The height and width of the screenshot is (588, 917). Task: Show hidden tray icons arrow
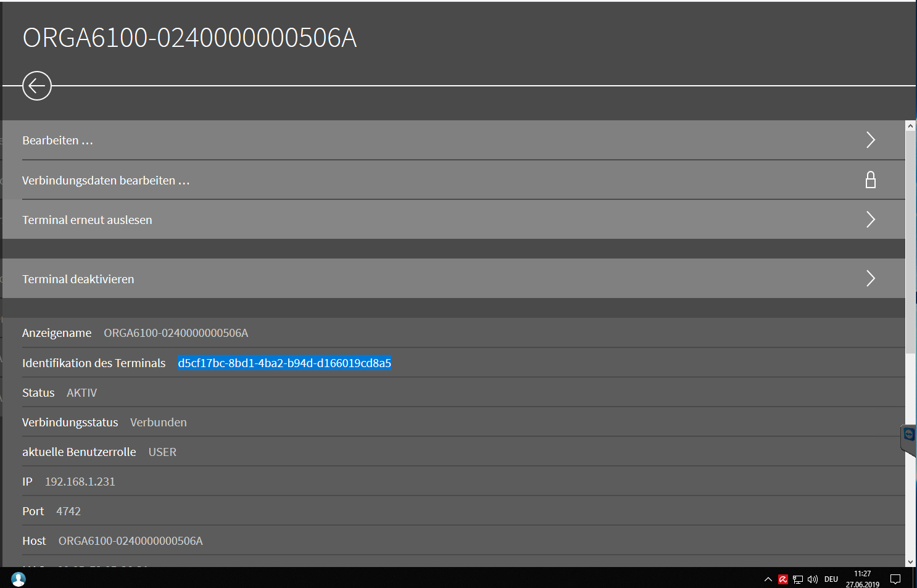(768, 579)
